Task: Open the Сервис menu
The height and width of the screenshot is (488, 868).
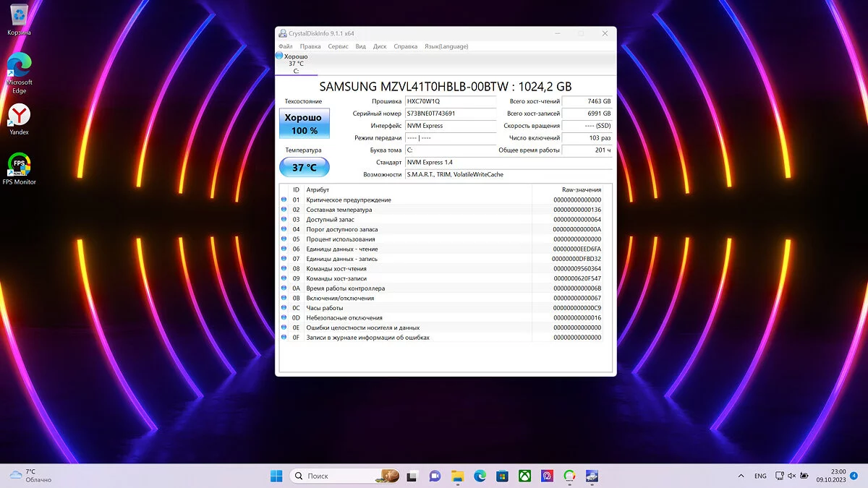Action: point(338,46)
